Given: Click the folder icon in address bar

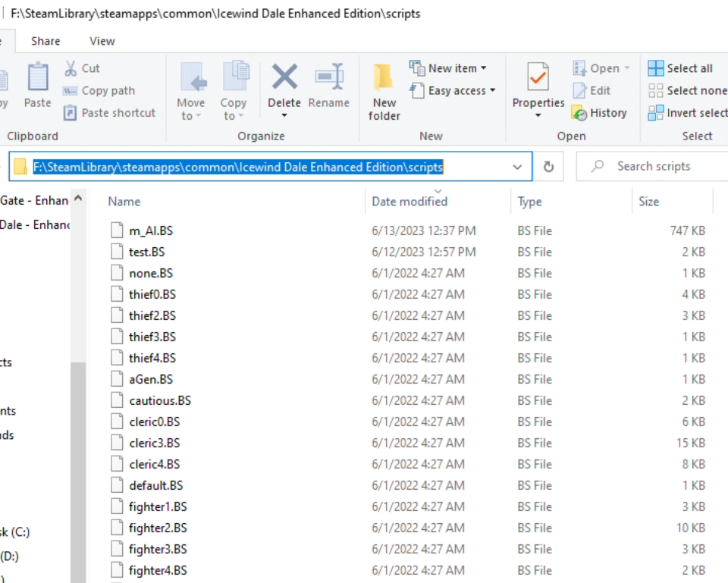Looking at the screenshot, I should 20,167.
